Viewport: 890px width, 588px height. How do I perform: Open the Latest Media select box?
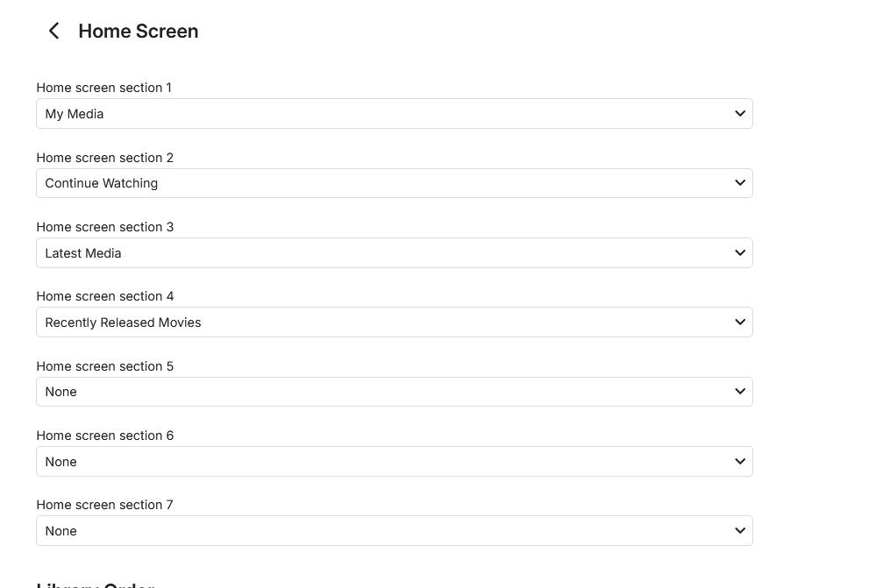click(x=394, y=253)
